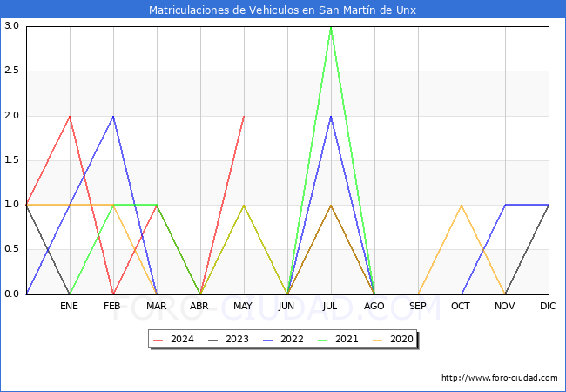Click the OCT month axis label
The height and width of the screenshot is (392, 566).
click(461, 306)
